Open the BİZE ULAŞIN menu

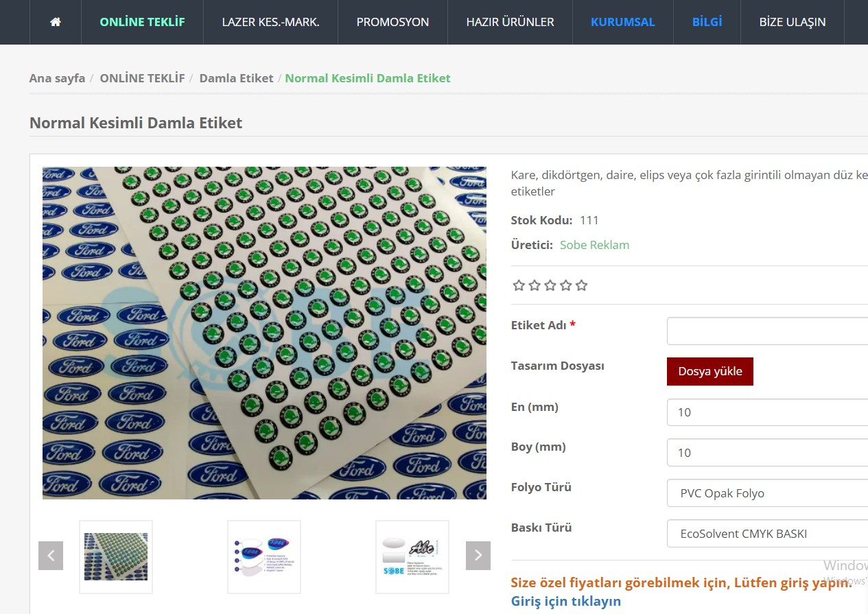[x=793, y=22]
